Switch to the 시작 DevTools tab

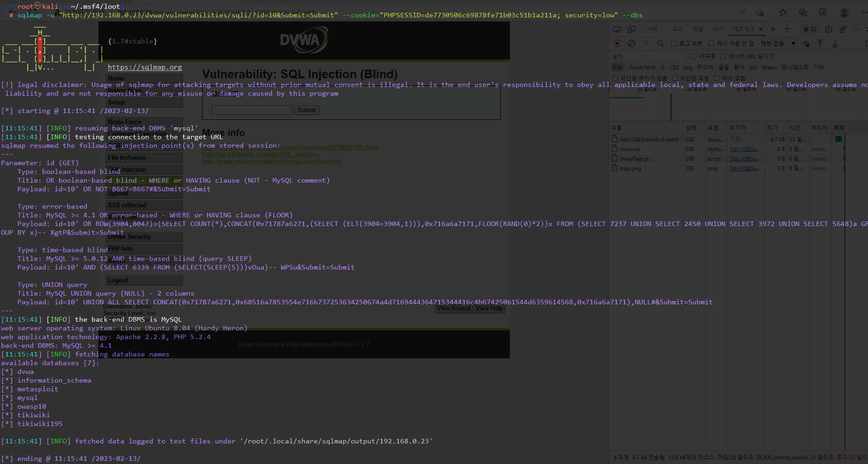click(652, 29)
